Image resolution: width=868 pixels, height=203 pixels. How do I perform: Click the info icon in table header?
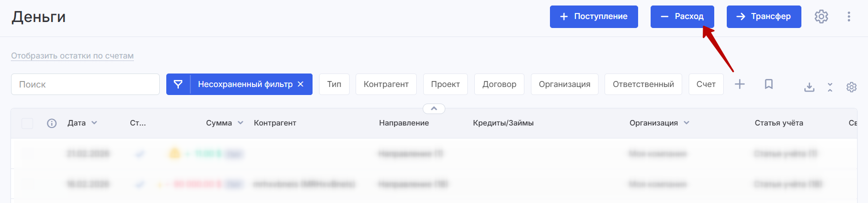coord(52,123)
